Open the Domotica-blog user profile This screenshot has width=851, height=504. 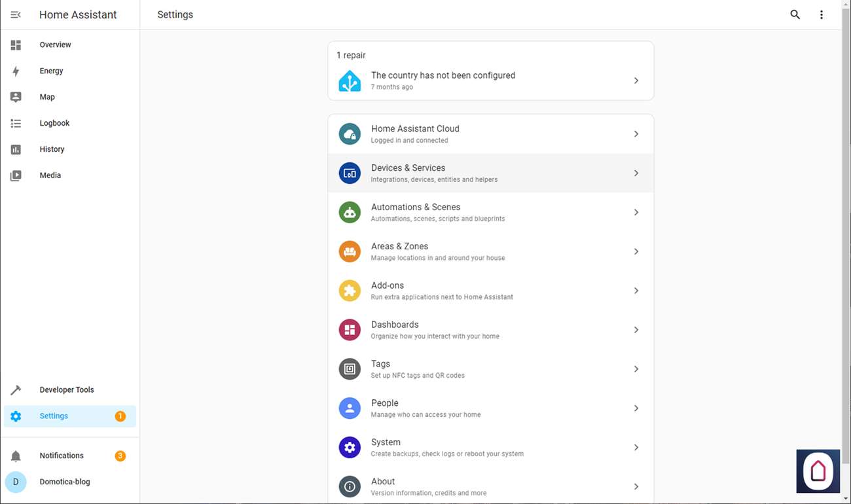(64, 482)
